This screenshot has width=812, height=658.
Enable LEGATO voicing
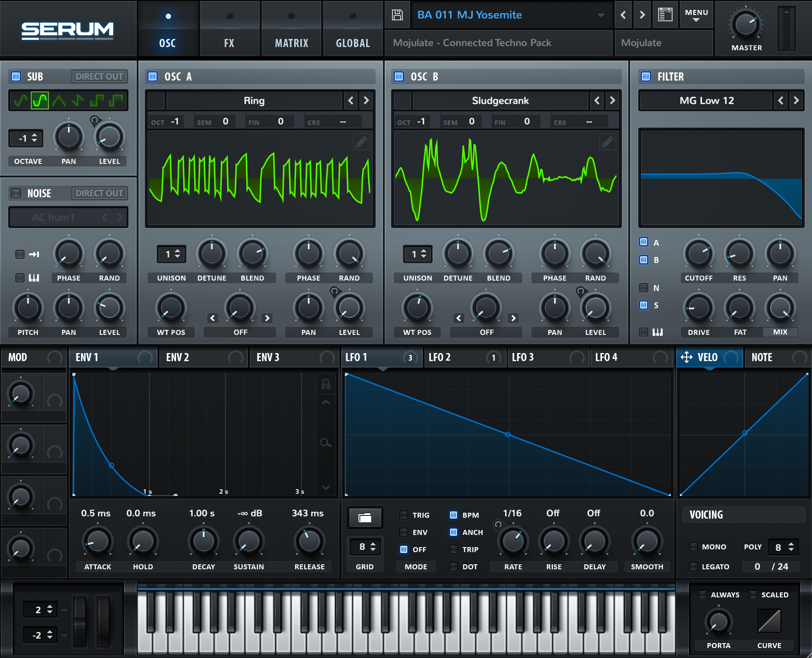(693, 567)
